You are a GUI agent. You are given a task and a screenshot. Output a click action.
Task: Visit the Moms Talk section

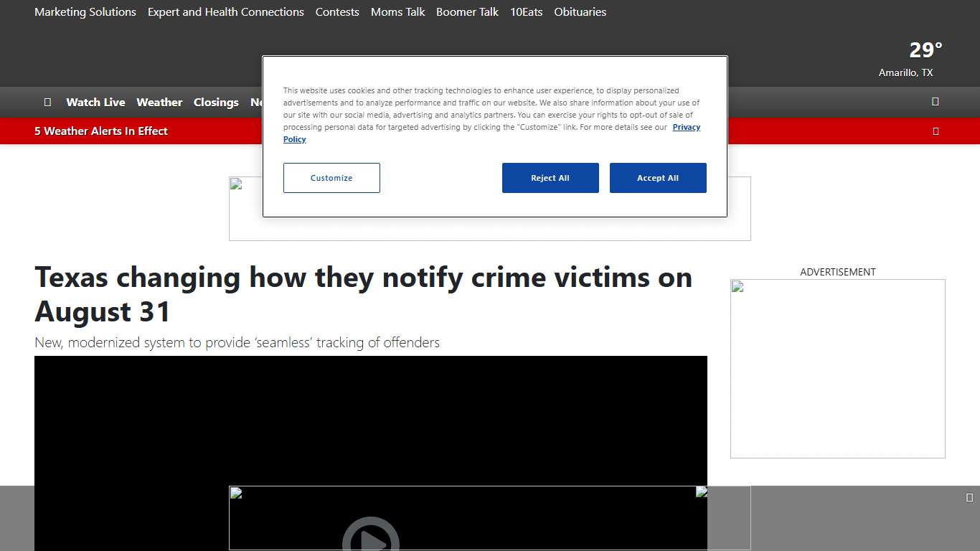click(397, 12)
